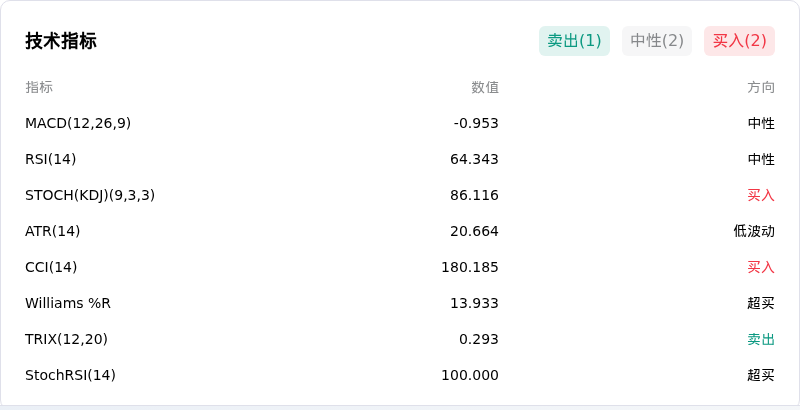800x410 pixels.
Task: Select the STOCH(KDJ)(9,3,3) indicator row
Action: click(400, 195)
